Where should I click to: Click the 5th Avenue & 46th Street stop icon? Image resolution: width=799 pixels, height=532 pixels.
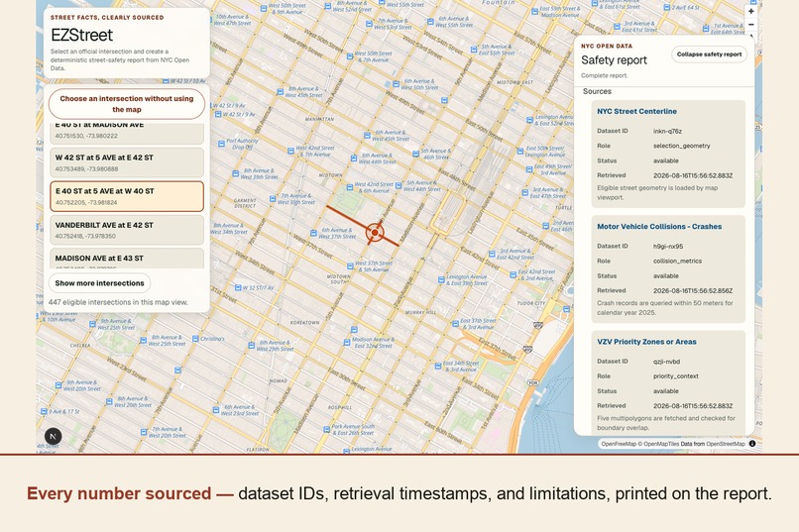[x=415, y=153]
